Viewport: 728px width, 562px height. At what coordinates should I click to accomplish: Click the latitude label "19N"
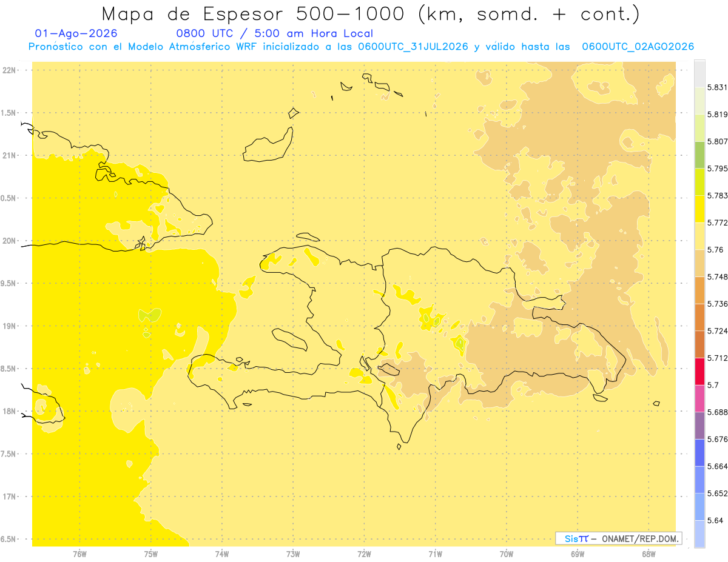[x=9, y=326]
